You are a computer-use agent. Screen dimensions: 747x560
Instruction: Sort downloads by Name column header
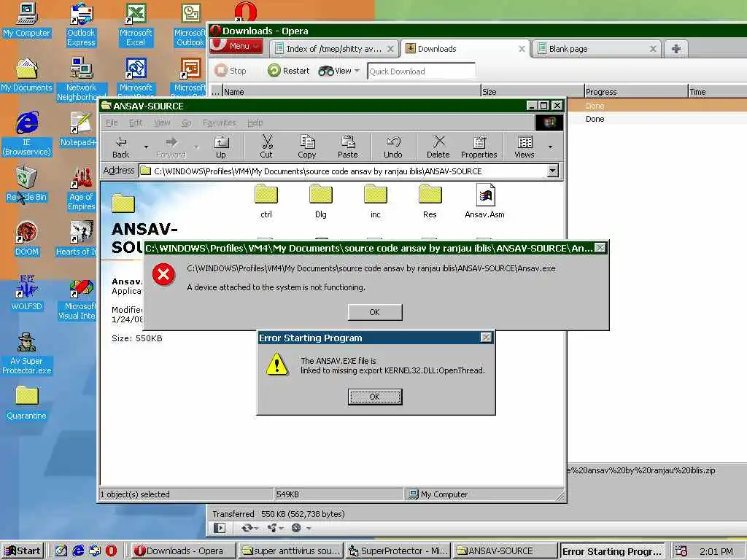coord(352,92)
